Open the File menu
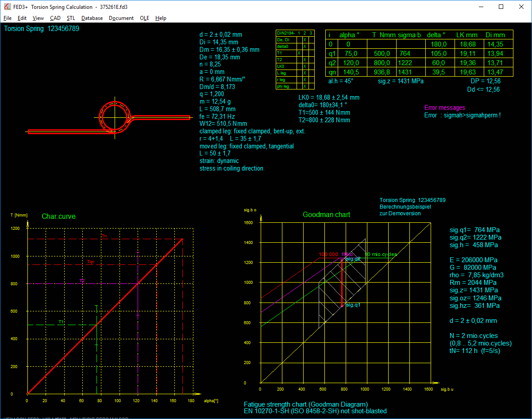The width and height of the screenshot is (532, 419). point(8,18)
